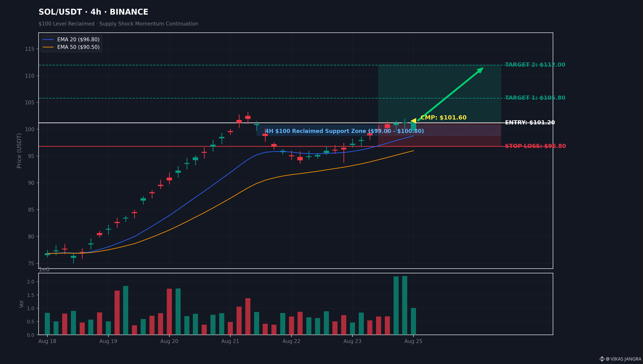Viewport: 643px width, 364px height.
Task: Click the 1.5 volume axis tick
Action: coord(31,295)
